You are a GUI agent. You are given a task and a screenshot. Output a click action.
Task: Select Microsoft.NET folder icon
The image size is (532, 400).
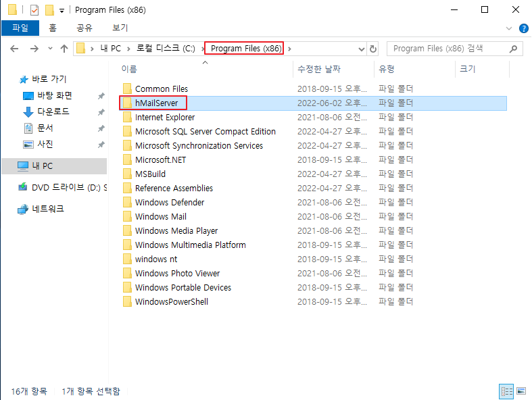tap(127, 159)
